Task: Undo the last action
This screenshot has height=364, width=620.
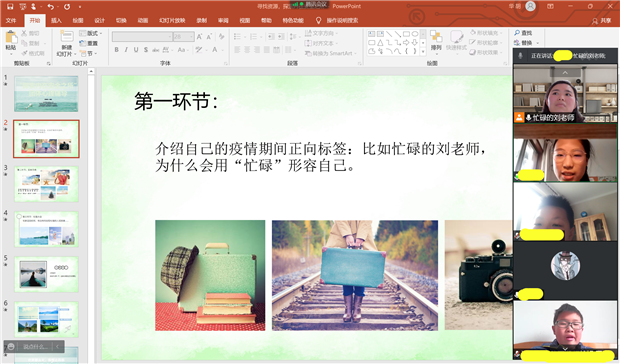Action: click(x=50, y=6)
